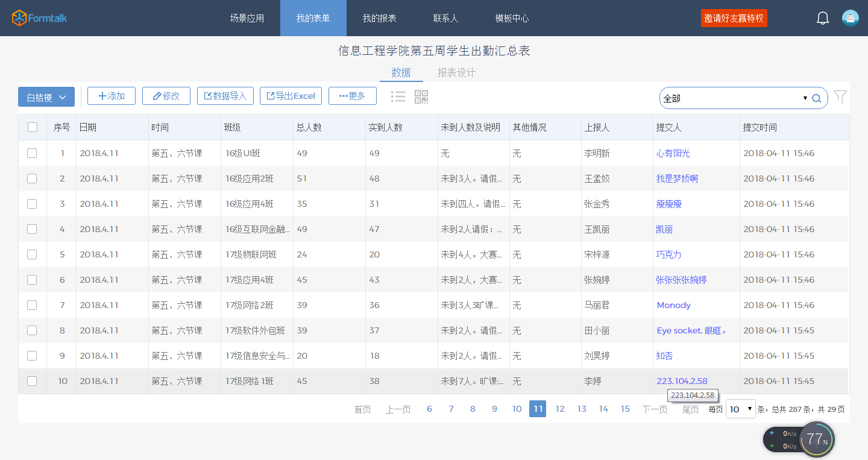The width and height of the screenshot is (868, 460).
Task: Open the 全部 search field dropdown
Action: (805, 98)
